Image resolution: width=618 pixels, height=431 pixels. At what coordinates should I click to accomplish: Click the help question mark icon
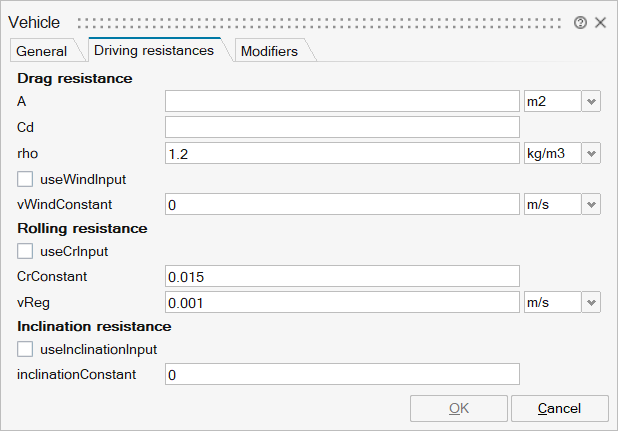click(580, 22)
